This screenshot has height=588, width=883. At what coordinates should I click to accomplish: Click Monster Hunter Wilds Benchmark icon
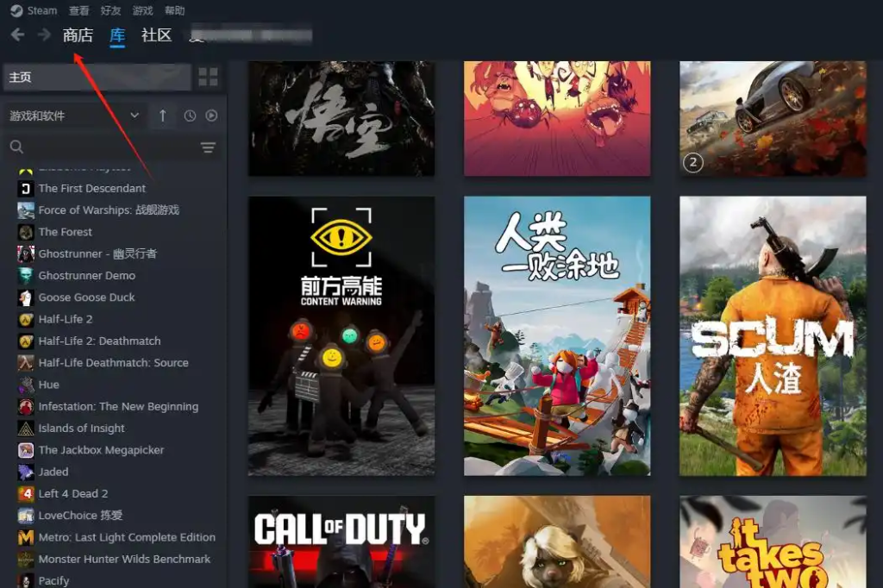25,560
